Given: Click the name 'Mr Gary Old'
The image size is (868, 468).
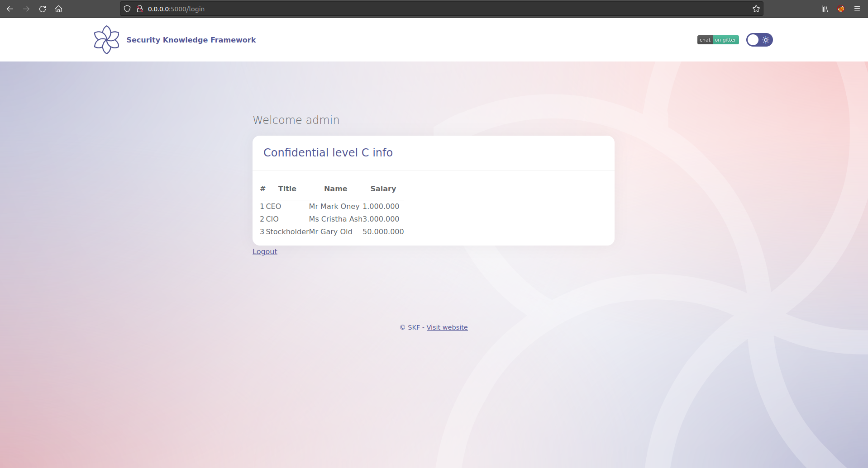Looking at the screenshot, I should 330,232.
